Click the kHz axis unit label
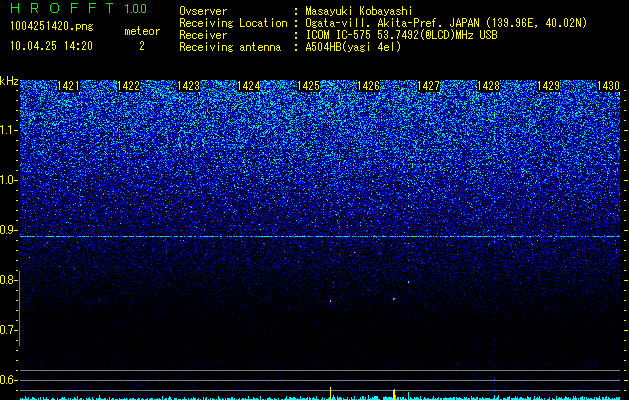Viewport: 629px width, 400px height. [9, 81]
